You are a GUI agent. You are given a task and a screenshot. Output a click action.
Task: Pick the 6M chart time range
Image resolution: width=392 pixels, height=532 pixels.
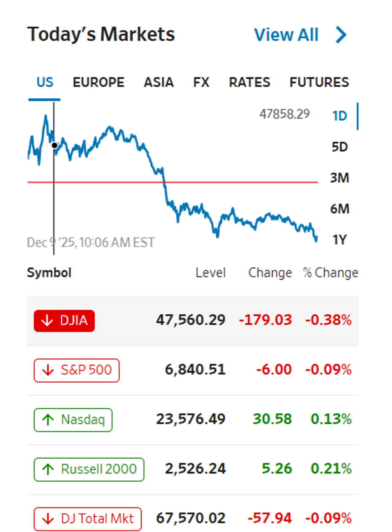tap(340, 209)
